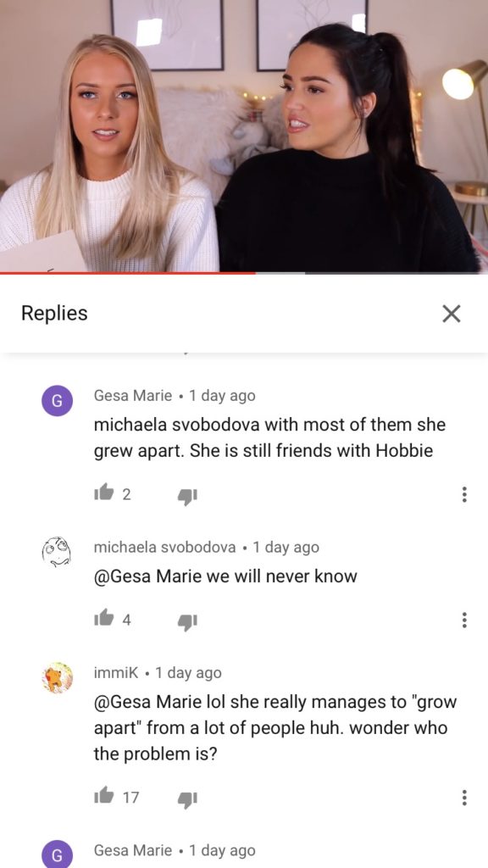The image size is (488, 868).
Task: Dislike Gesa Marie's comment about Hobbie
Action: pos(187,495)
